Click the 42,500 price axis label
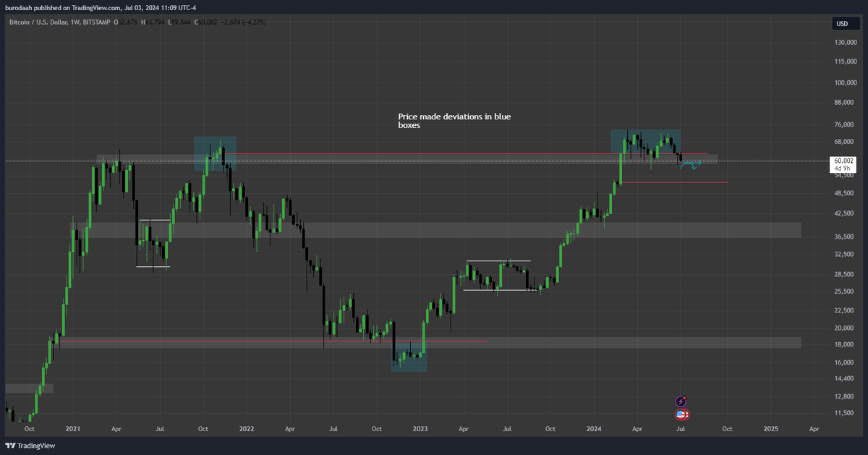Viewport: 868px width, 455px height. [843, 213]
